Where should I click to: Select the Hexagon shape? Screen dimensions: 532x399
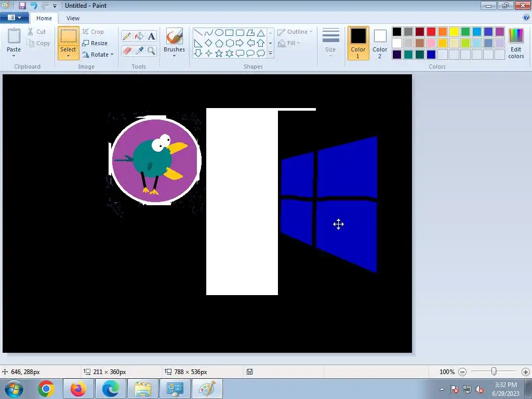[229, 43]
